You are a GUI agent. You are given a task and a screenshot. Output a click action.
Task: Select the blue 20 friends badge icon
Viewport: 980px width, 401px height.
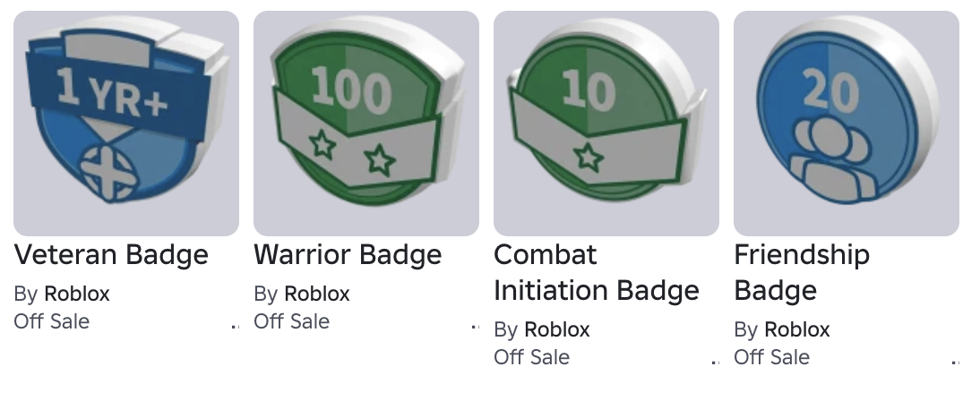847,123
